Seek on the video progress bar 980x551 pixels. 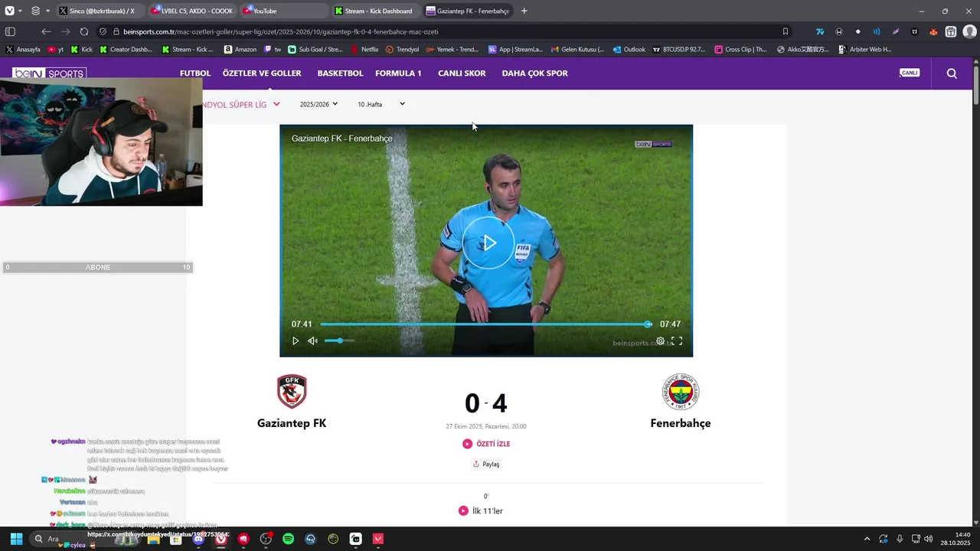coord(486,324)
